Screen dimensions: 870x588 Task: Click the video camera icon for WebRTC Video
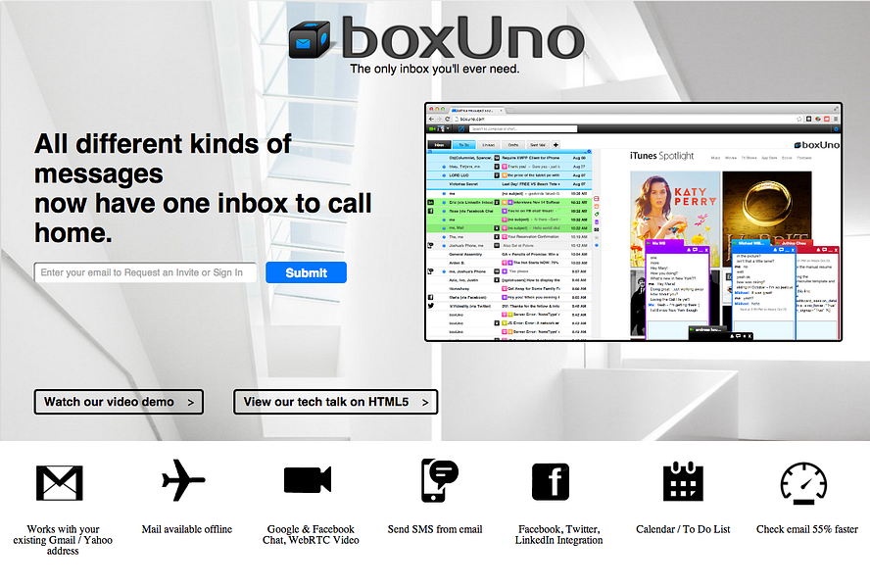309,480
